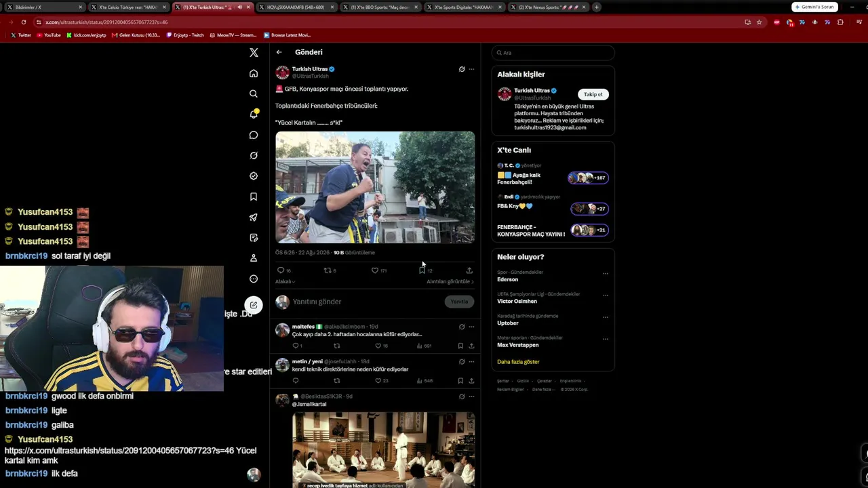Open the profile icon in sidebar
868x488 pixels.
(254, 258)
